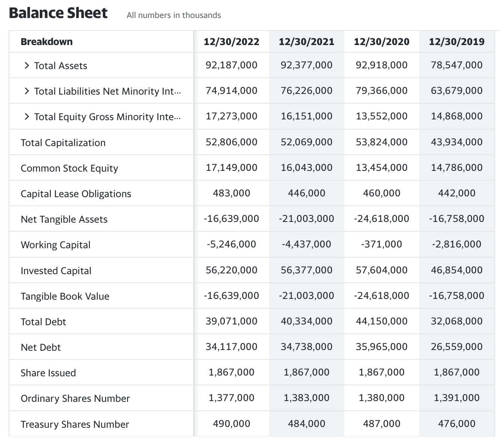Image resolution: width=500 pixels, height=448 pixels.
Task: Select the 12/30/2021 column header
Action: [307, 42]
